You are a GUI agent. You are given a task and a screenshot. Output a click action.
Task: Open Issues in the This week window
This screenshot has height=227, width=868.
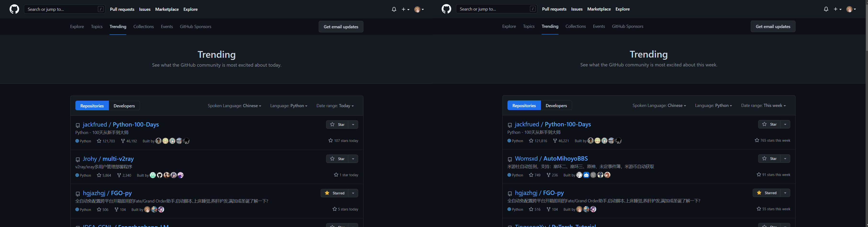click(577, 9)
